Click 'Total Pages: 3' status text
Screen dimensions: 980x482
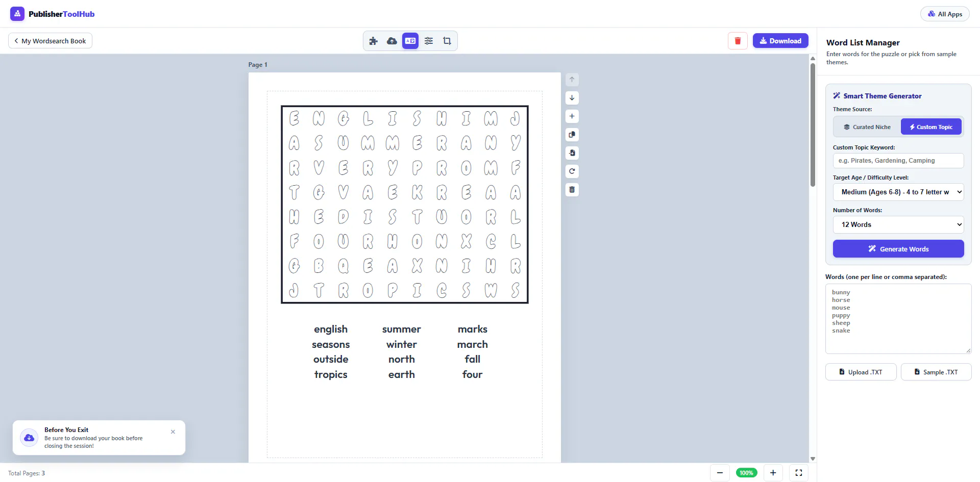click(27, 473)
